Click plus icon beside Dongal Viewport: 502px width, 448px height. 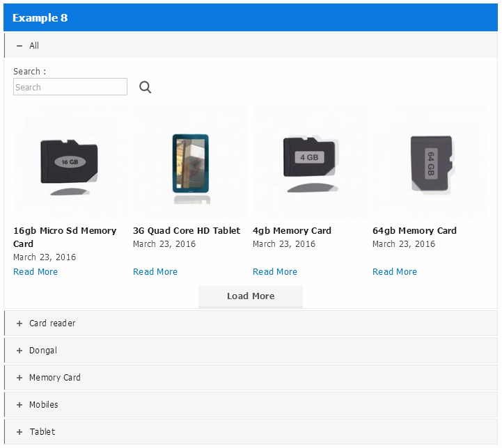pos(19,351)
